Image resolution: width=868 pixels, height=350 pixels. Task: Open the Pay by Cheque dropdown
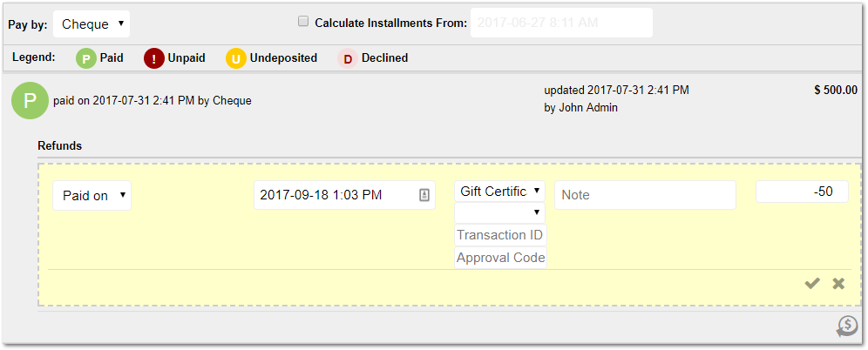[92, 24]
